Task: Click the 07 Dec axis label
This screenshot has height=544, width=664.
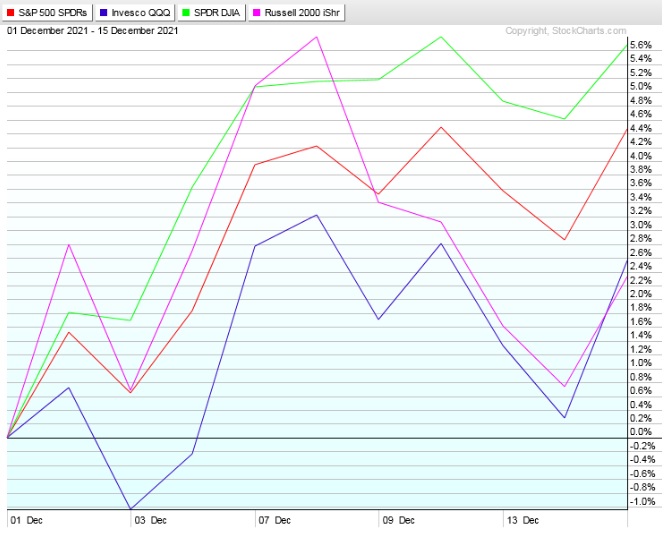Action: tap(274, 520)
